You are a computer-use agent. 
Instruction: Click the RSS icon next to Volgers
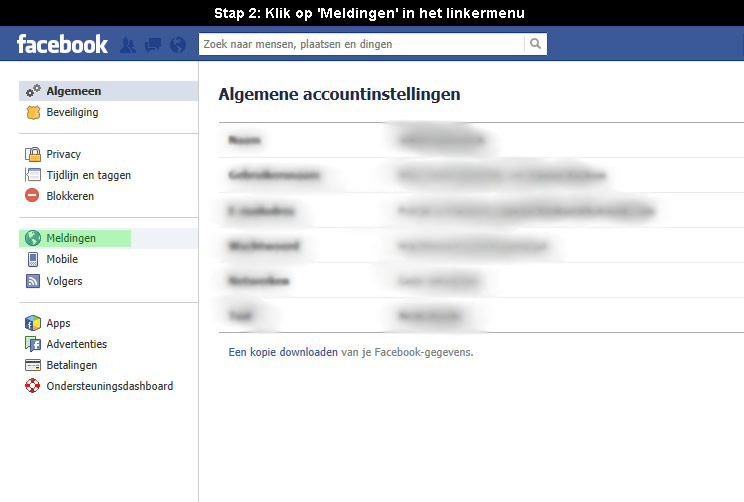[33, 281]
